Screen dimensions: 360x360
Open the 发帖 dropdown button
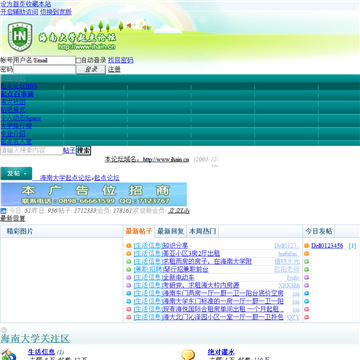tap(16, 173)
